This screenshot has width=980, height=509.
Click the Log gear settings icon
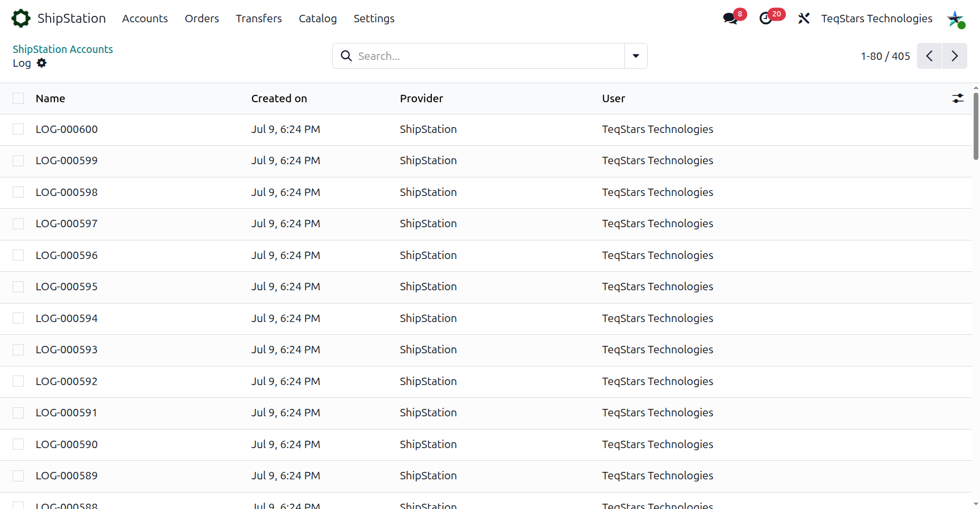[42, 63]
